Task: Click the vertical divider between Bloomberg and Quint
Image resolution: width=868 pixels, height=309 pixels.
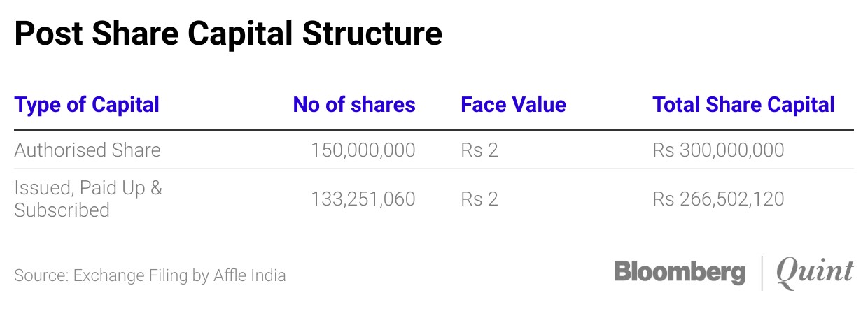Action: tap(762, 273)
